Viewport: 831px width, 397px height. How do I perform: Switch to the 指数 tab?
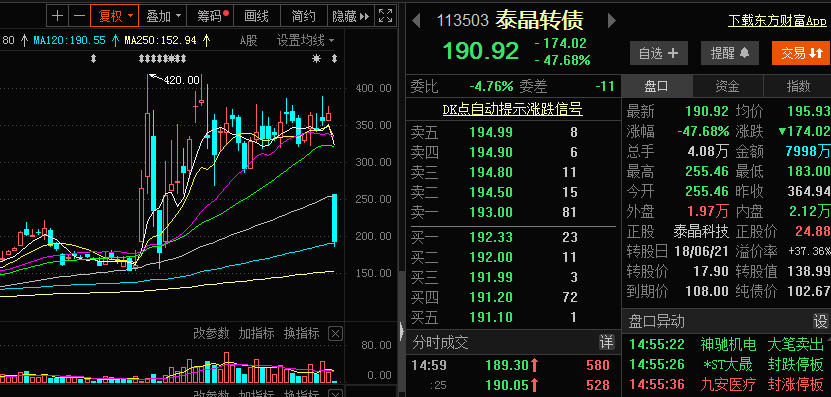(x=798, y=86)
